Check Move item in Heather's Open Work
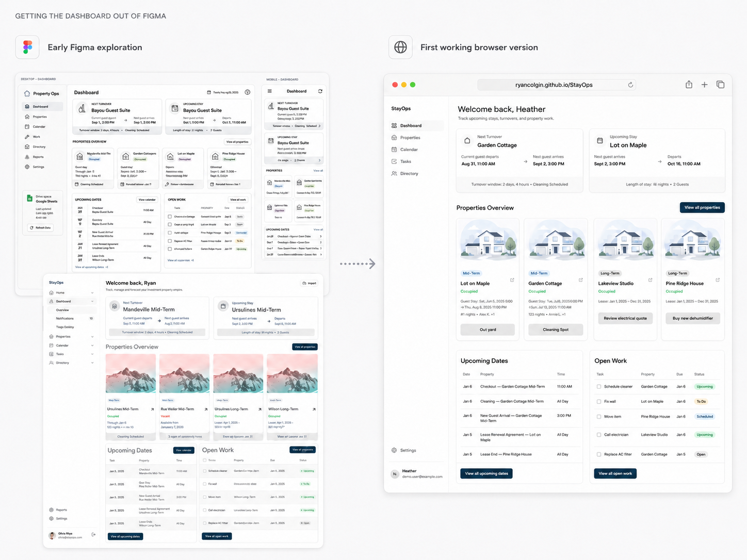The image size is (747, 560). tap(599, 417)
